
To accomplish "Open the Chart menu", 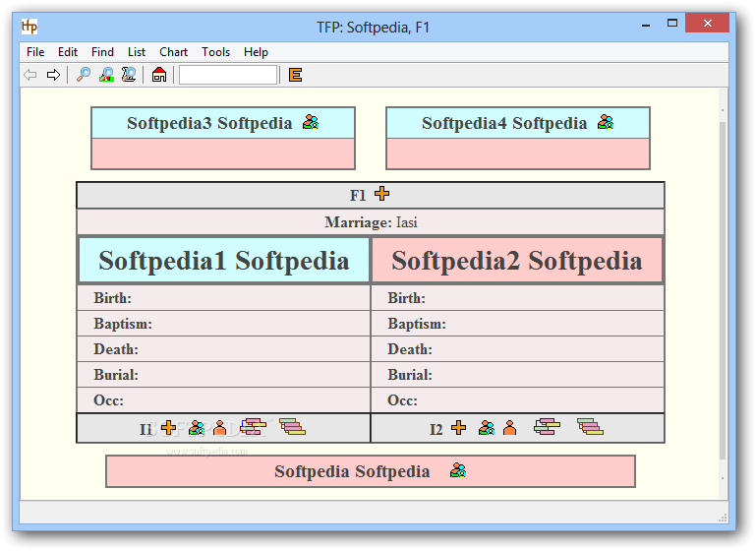I will coord(174,51).
